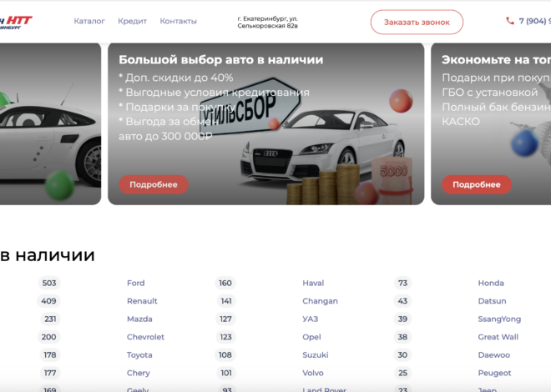Click the 25 count badge for Volvo
Image resolution: width=551 pixels, height=392 pixels.
tap(402, 373)
